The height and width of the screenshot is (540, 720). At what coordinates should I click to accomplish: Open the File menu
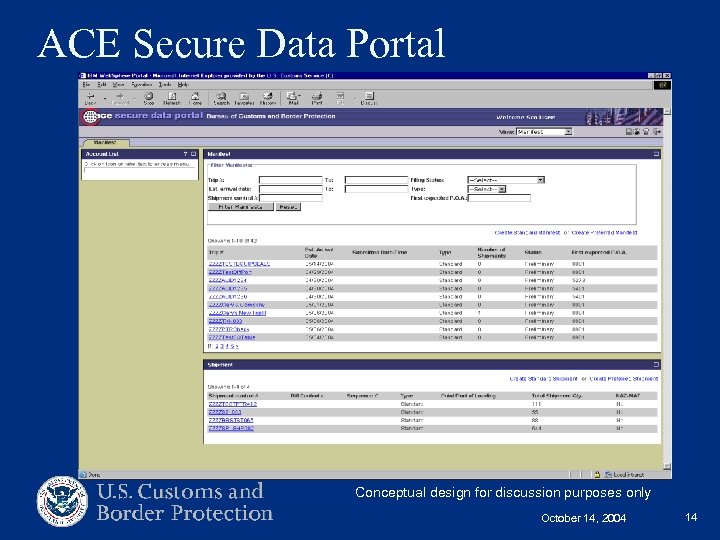(x=86, y=84)
